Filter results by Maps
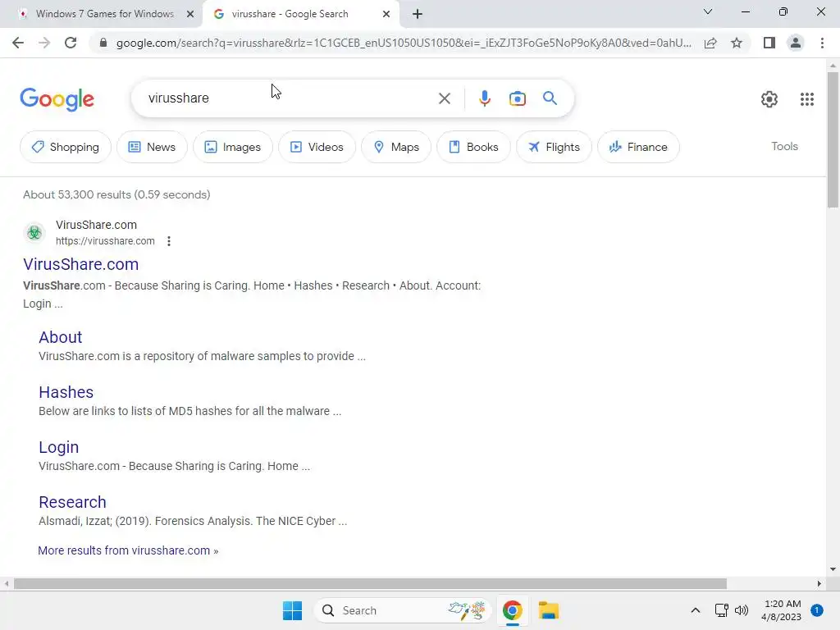The height and width of the screenshot is (630, 840). 396,147
